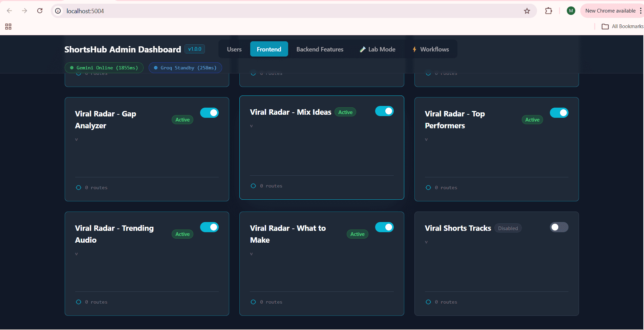Click the New Chrome available button
The width and height of the screenshot is (644, 330).
pos(610,11)
